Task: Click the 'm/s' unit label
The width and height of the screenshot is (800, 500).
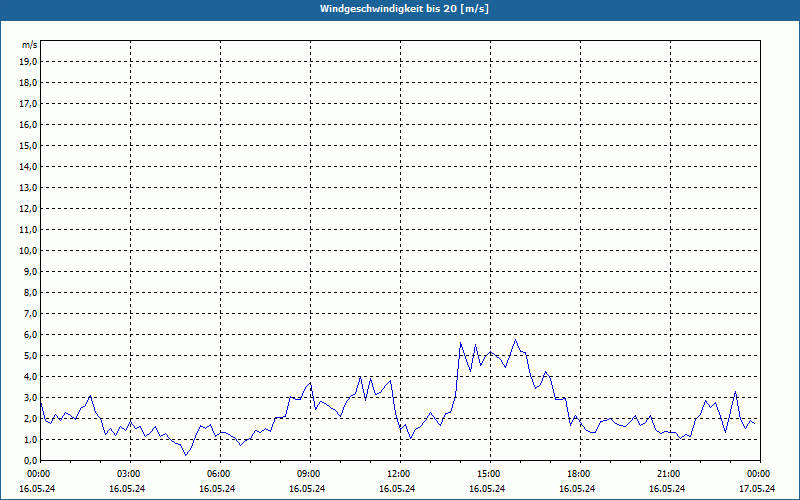Action: pyautogui.click(x=30, y=45)
